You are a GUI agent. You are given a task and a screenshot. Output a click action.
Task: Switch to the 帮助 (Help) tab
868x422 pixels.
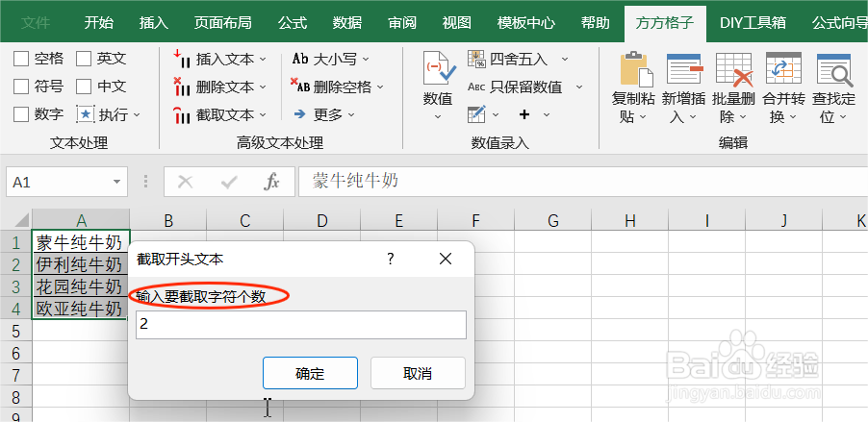[x=595, y=23]
